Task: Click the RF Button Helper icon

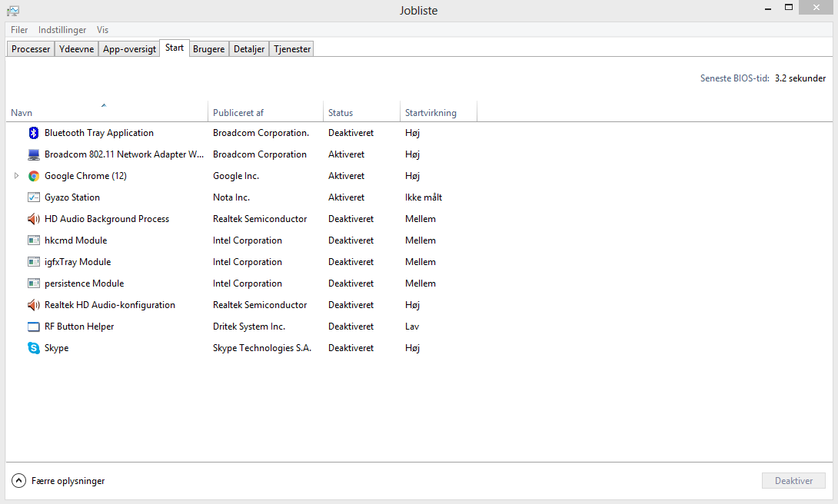Action: click(34, 327)
